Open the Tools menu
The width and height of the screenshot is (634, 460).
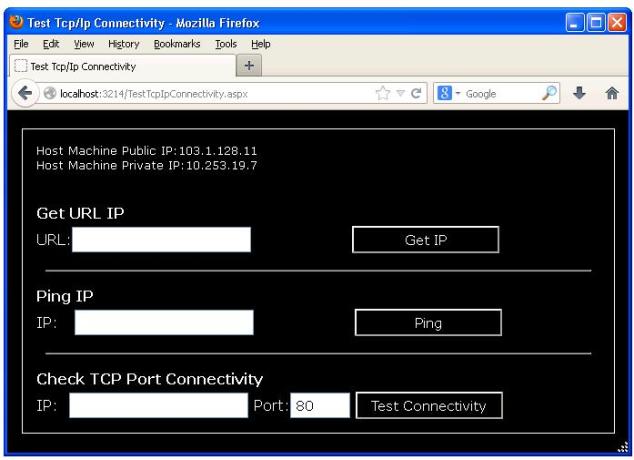coord(226,44)
